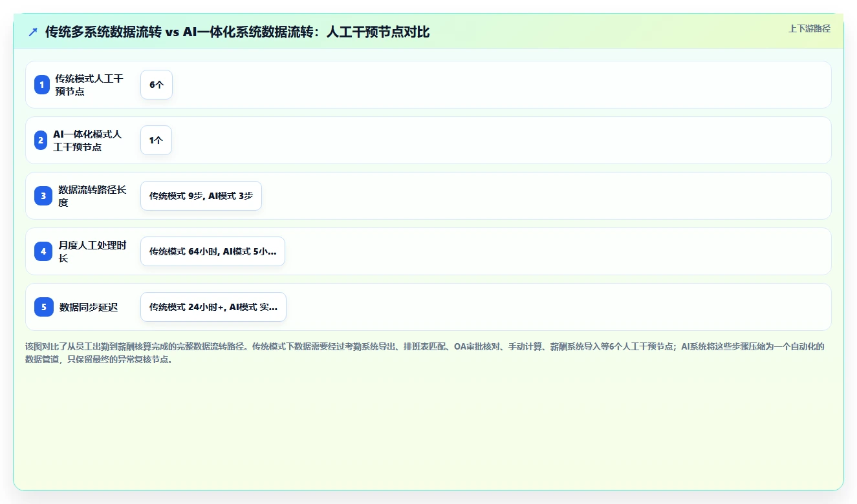857x504 pixels.
Task: Click the 6个 value chip
Action: coord(157,85)
